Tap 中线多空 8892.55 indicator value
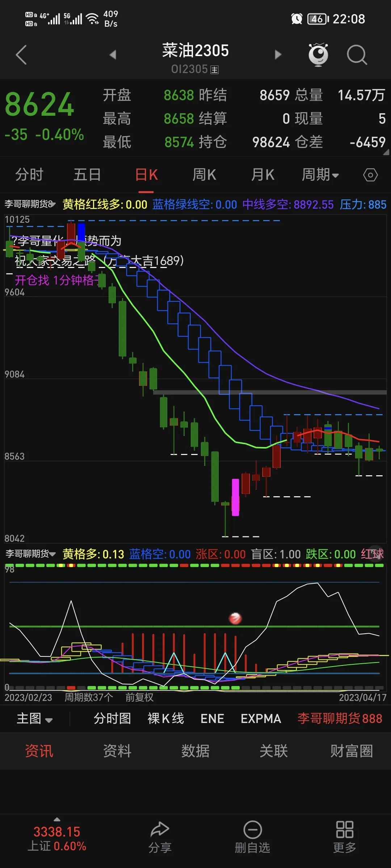Viewport: 391px width, 868px height. (x=288, y=205)
